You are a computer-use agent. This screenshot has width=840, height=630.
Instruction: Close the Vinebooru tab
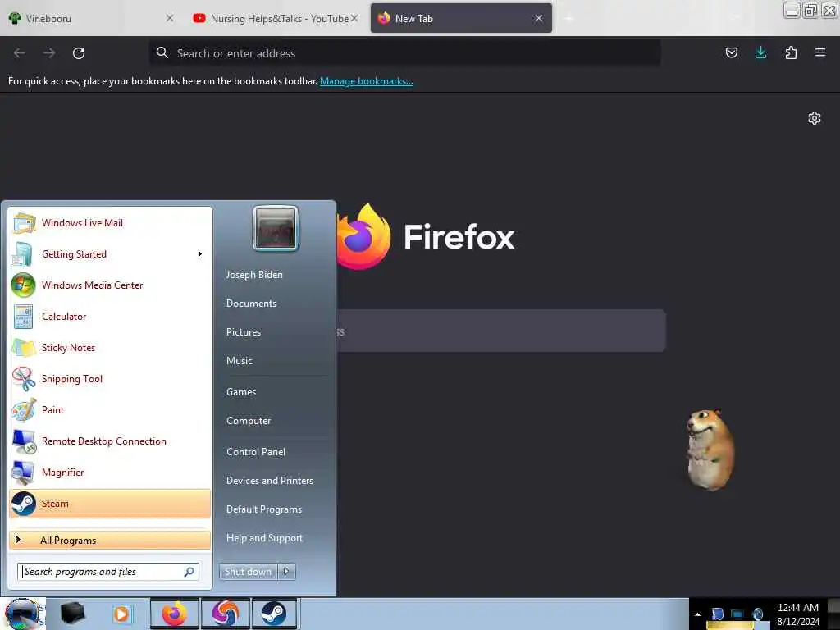click(170, 18)
